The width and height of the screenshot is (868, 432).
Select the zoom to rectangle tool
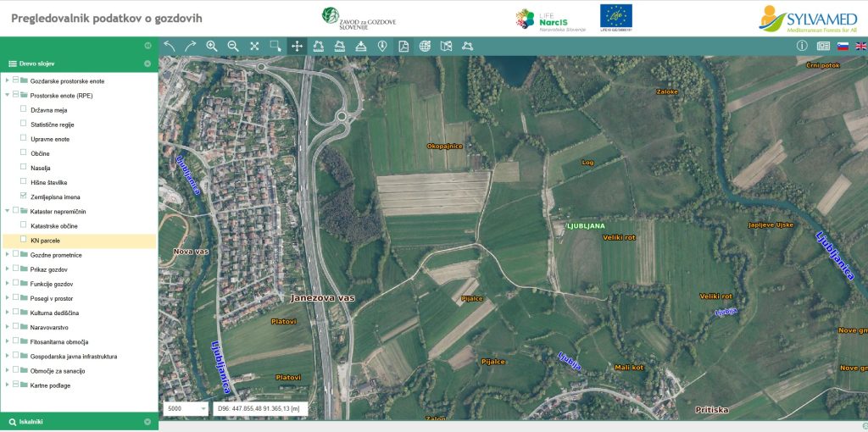275,46
